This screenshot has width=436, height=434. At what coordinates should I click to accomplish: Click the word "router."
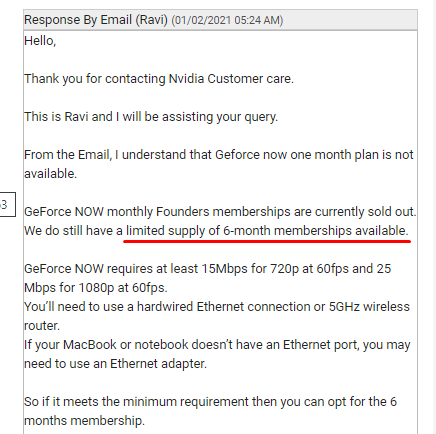(x=42, y=326)
